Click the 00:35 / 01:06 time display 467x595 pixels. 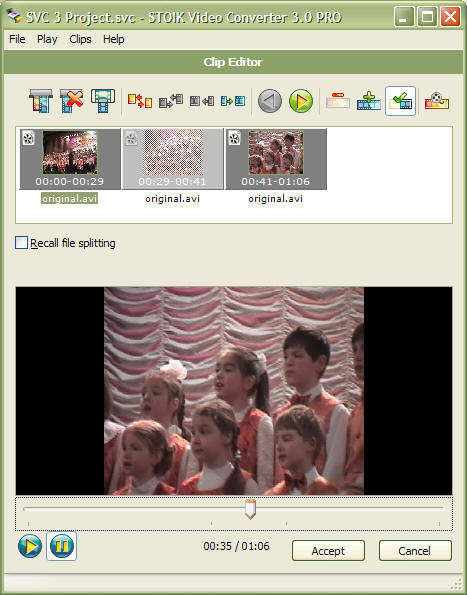[236, 546]
